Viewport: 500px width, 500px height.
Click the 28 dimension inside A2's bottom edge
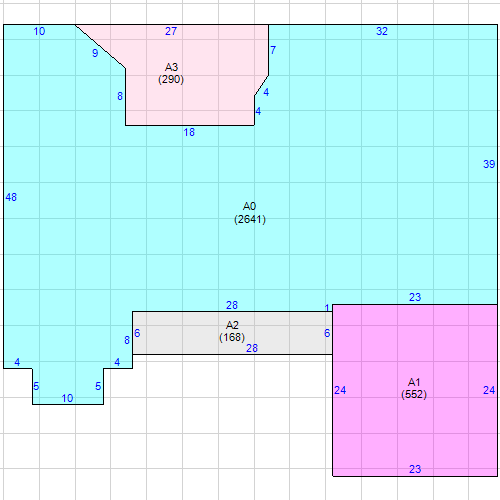pyautogui.click(x=252, y=348)
